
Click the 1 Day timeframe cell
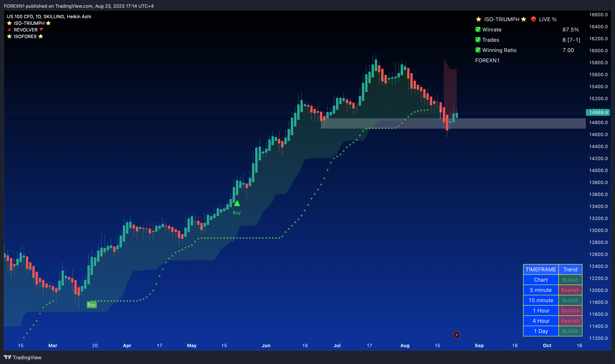pos(541,331)
